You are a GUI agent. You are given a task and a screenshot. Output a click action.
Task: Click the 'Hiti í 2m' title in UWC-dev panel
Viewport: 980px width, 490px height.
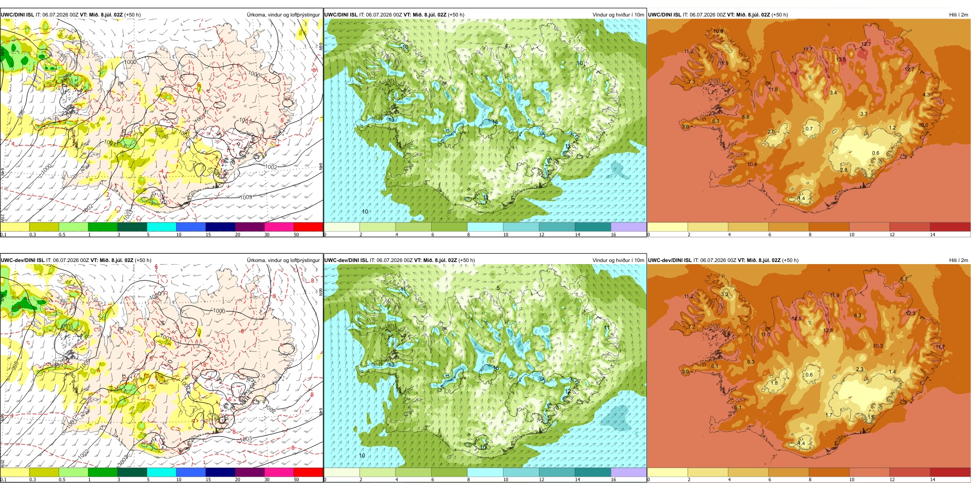pyautogui.click(x=958, y=260)
